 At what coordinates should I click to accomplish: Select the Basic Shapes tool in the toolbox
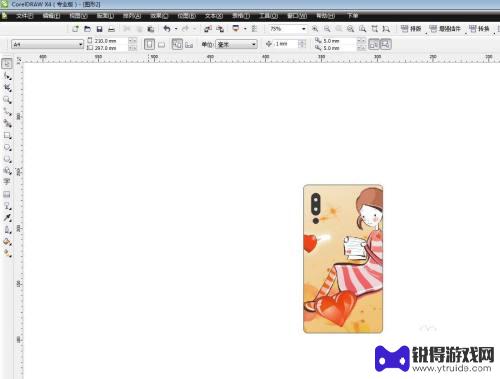[7, 171]
